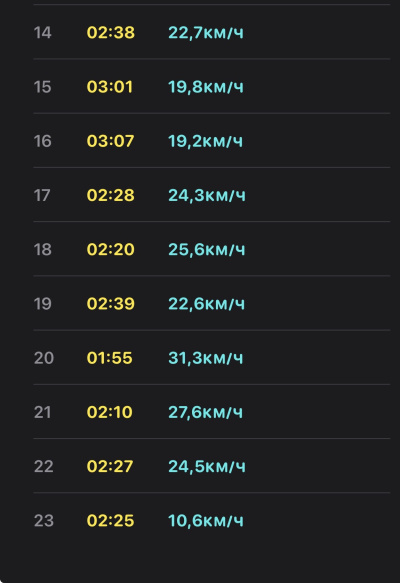Select split row 14

[x=212, y=32]
